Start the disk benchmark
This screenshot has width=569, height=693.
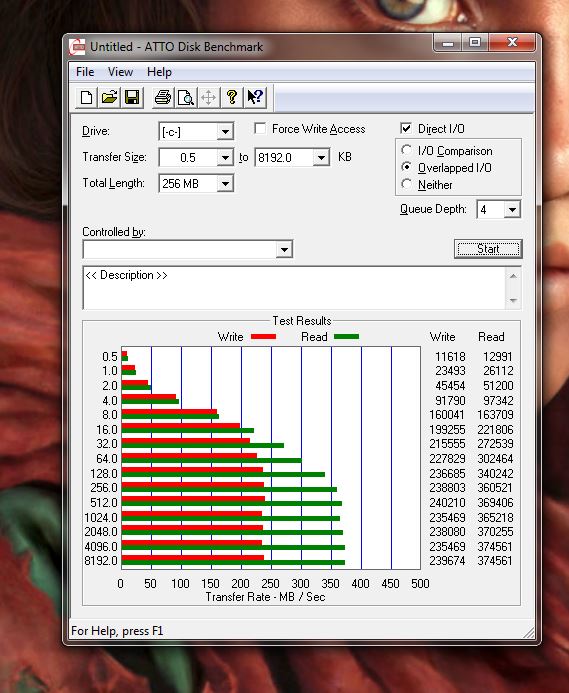488,249
